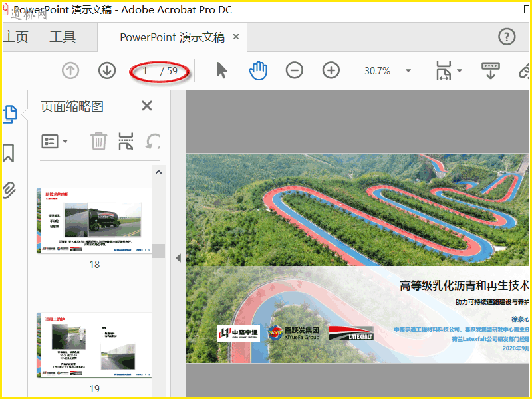
Task: Go to next page with down arrow
Action: pos(107,70)
